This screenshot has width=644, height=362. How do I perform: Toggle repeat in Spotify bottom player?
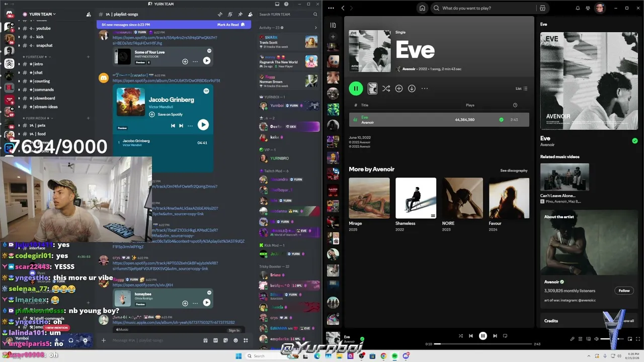pyautogui.click(x=505, y=336)
